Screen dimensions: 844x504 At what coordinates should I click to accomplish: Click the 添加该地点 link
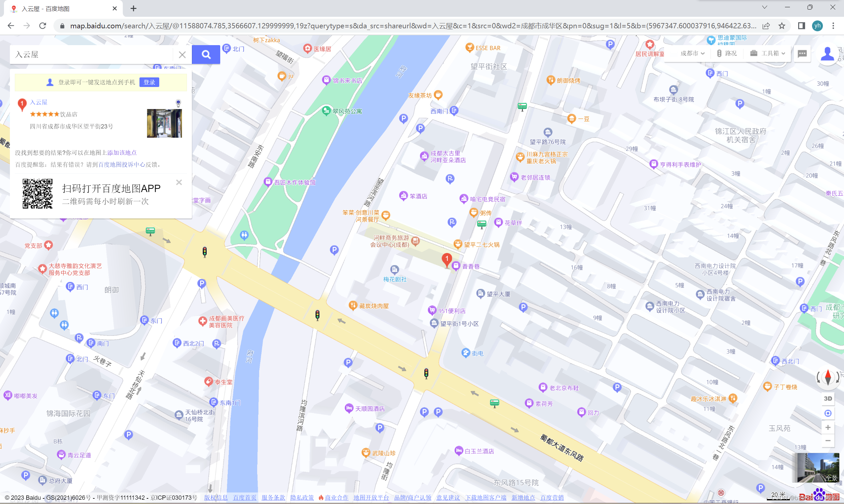pos(122,153)
